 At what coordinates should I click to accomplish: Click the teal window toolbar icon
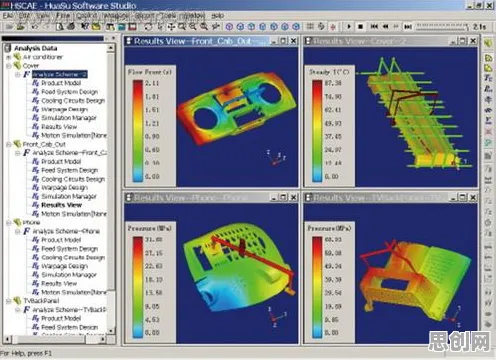pos(122,27)
